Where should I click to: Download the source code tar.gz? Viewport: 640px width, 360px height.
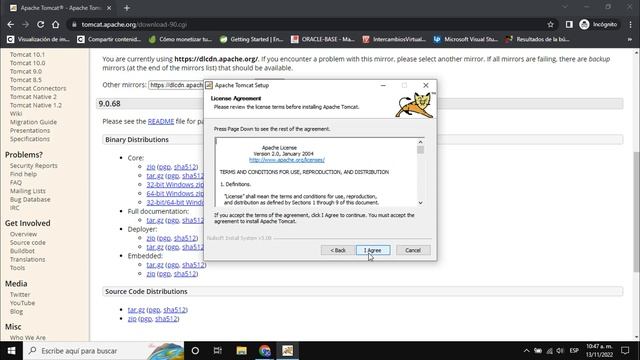click(136, 310)
